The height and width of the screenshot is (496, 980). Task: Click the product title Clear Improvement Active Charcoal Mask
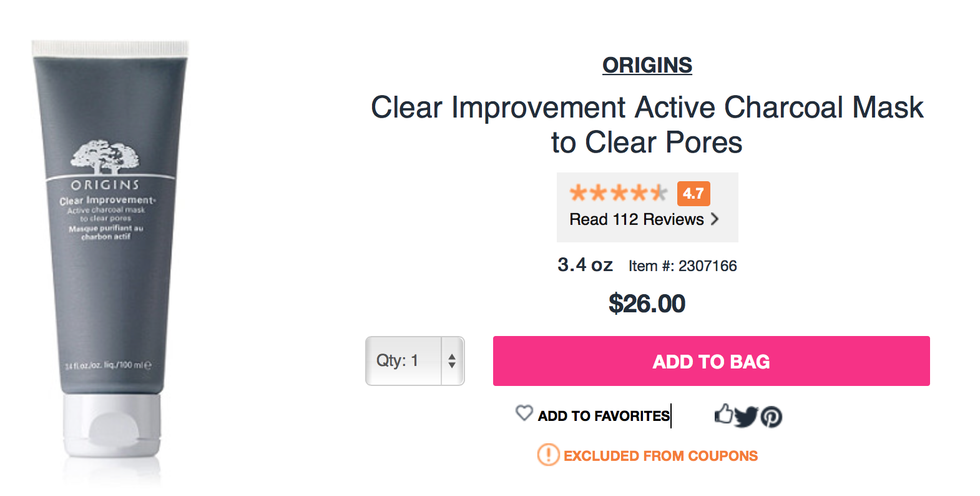point(647,124)
